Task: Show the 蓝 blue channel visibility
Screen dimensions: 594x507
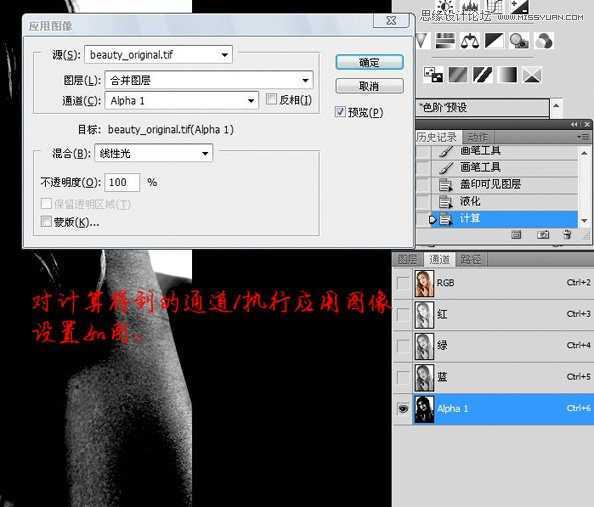Action: [x=403, y=377]
